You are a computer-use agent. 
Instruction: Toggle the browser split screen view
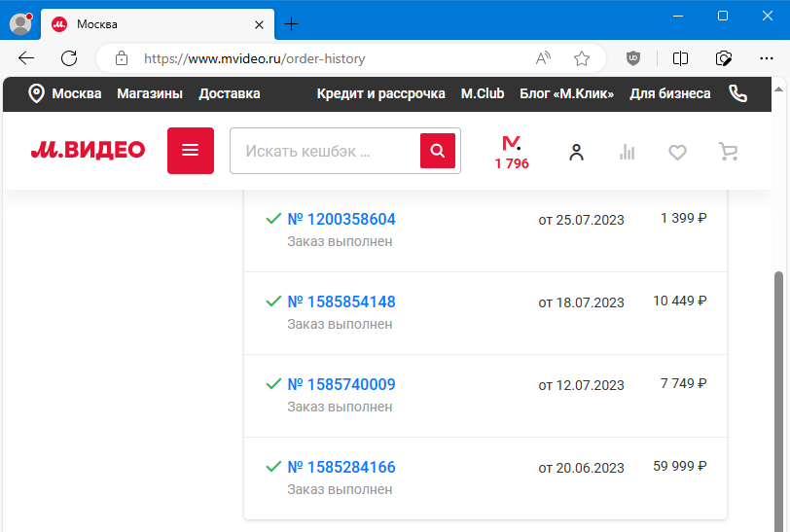681,58
